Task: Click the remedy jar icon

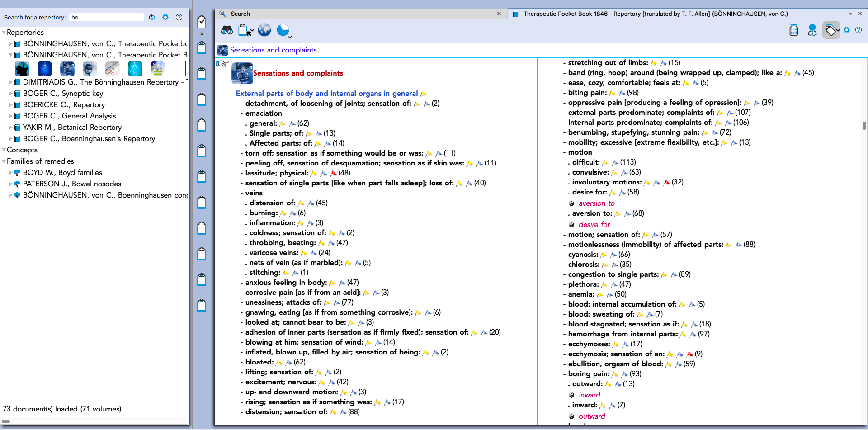Action: click(x=793, y=30)
